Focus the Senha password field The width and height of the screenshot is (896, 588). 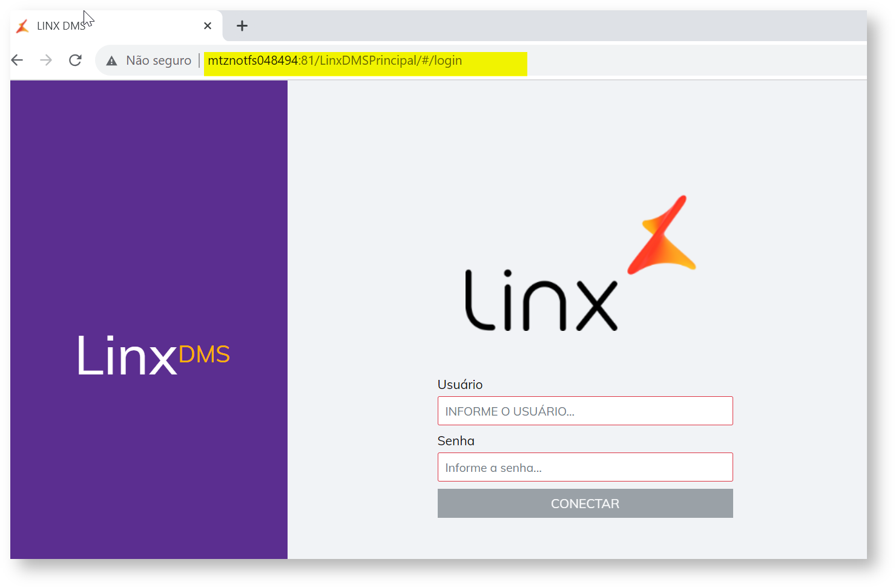(585, 467)
